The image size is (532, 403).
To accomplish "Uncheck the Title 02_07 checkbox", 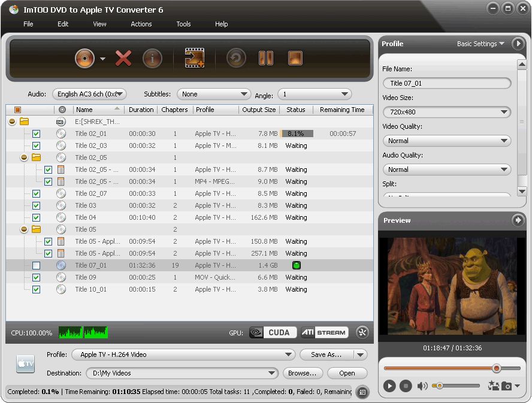I will click(37, 193).
